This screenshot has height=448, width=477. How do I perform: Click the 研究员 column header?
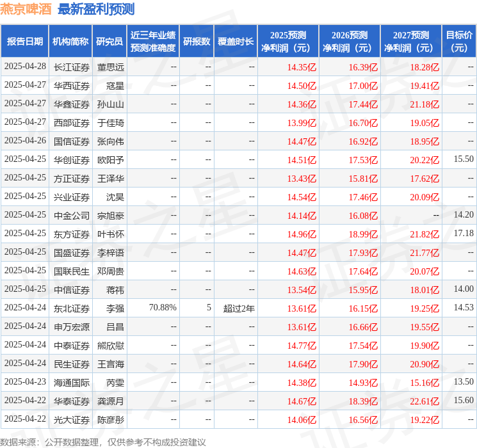(x=109, y=42)
